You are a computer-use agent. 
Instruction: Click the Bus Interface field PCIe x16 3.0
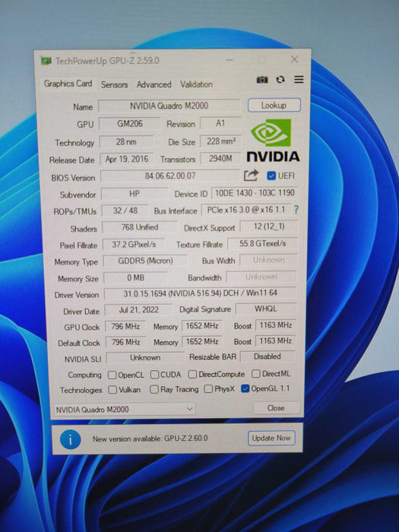click(x=246, y=210)
